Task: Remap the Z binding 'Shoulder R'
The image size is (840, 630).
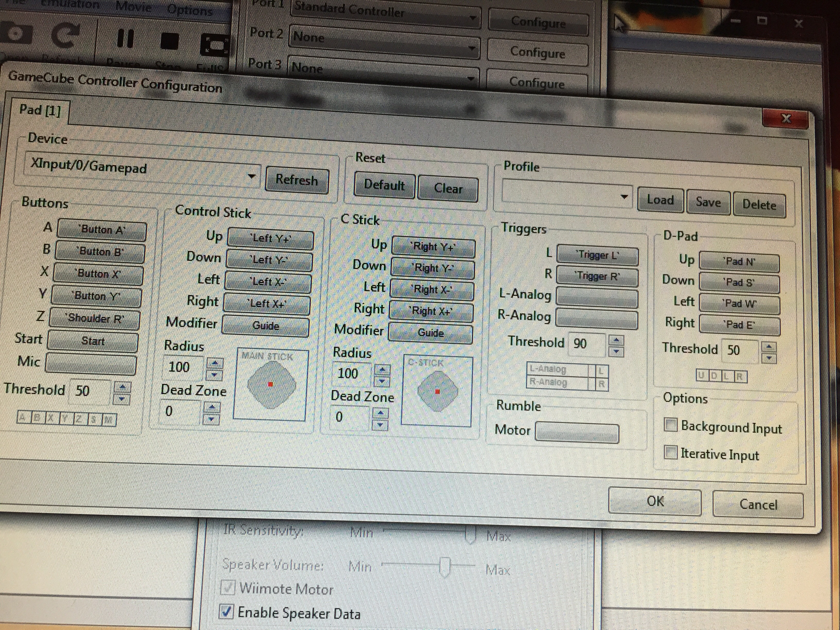Action: [94, 318]
